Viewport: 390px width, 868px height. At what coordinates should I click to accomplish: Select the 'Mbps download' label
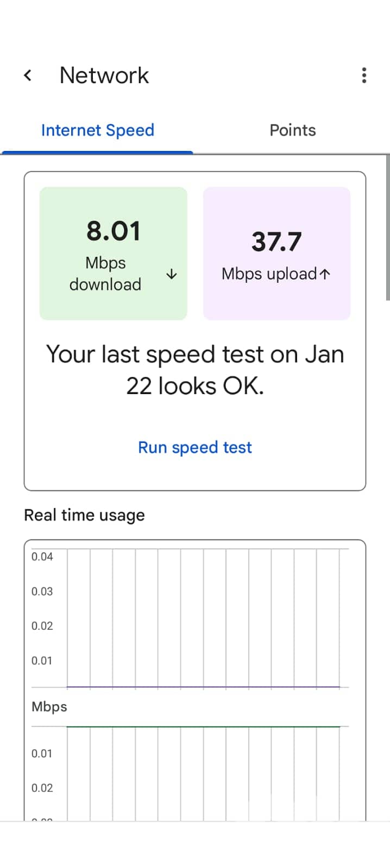(x=105, y=274)
